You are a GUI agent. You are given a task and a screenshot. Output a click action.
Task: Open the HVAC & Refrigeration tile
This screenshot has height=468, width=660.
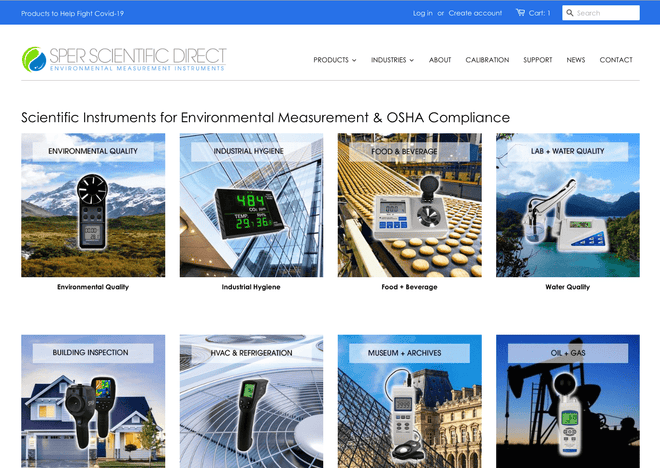point(251,401)
